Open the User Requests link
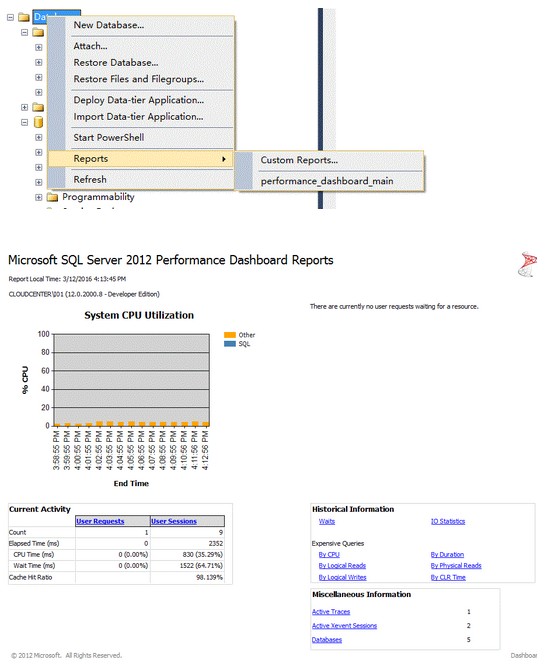The height and width of the screenshot is (665, 545). [x=100, y=521]
